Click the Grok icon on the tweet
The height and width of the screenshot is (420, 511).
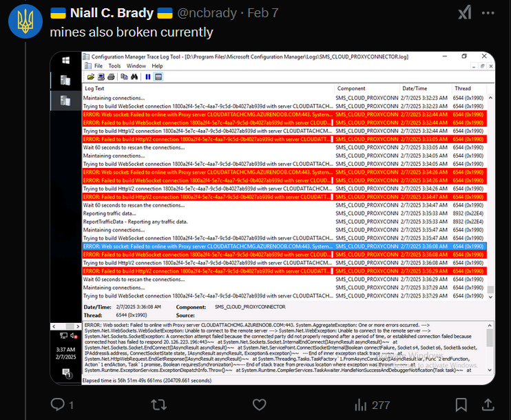pos(465,13)
